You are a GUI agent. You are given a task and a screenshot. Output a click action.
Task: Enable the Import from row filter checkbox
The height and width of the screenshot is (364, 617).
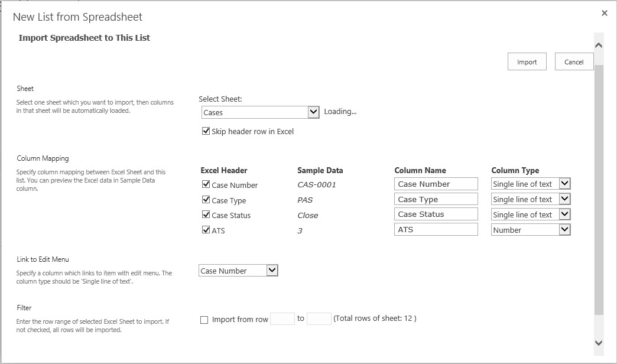click(x=204, y=320)
